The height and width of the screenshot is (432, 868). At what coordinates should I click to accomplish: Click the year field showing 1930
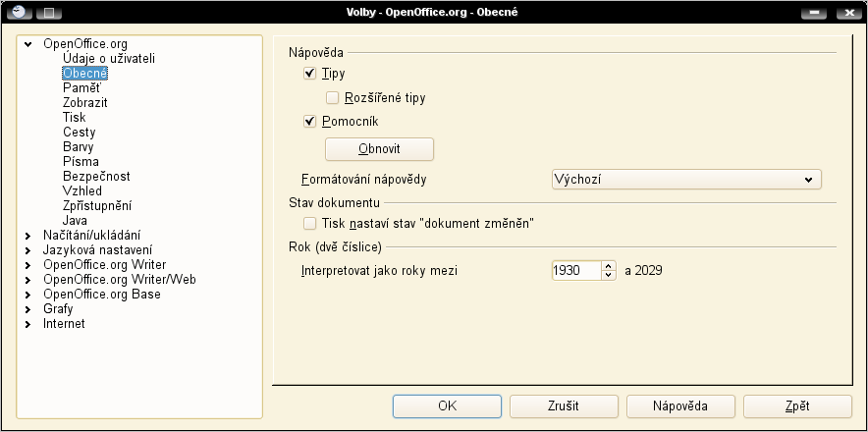(576, 271)
